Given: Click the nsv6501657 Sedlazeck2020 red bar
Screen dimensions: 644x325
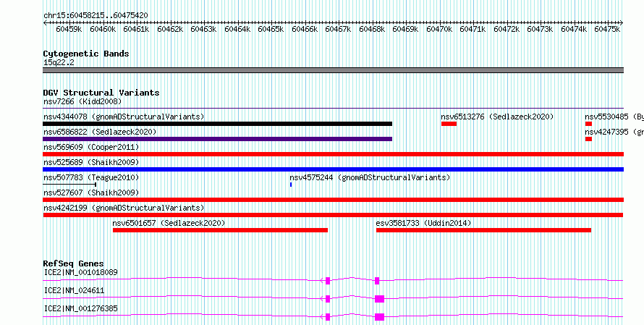Looking at the screenshot, I should tap(220, 230).
